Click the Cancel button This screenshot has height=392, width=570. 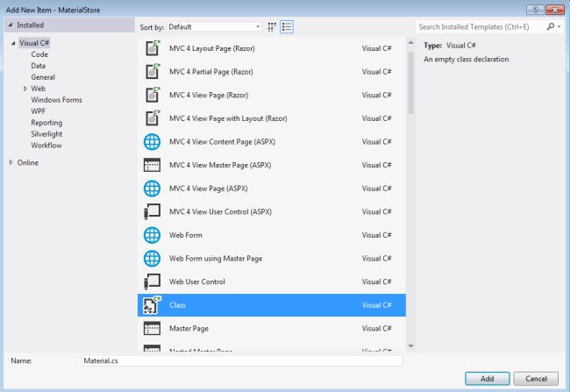click(x=536, y=379)
